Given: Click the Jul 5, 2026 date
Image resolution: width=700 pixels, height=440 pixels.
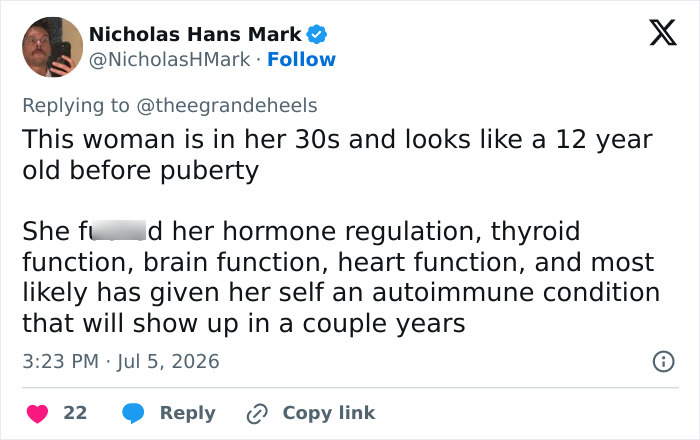Looking at the screenshot, I should (x=168, y=361).
